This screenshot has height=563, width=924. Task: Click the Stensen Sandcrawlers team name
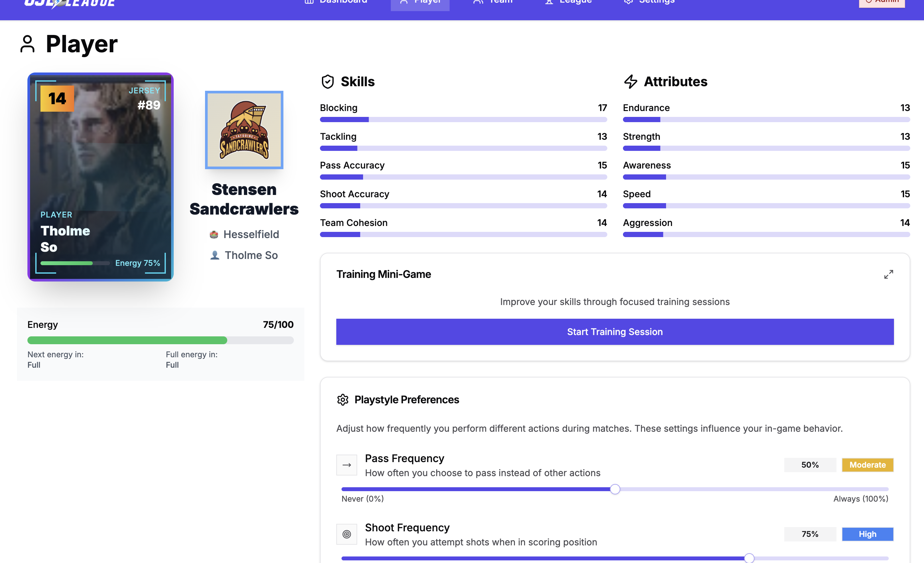pyautogui.click(x=244, y=199)
